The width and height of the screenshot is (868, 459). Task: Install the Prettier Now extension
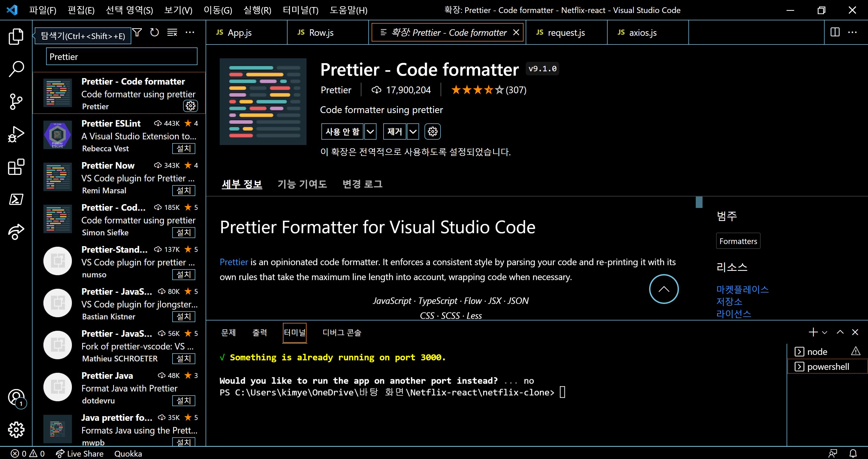(184, 190)
